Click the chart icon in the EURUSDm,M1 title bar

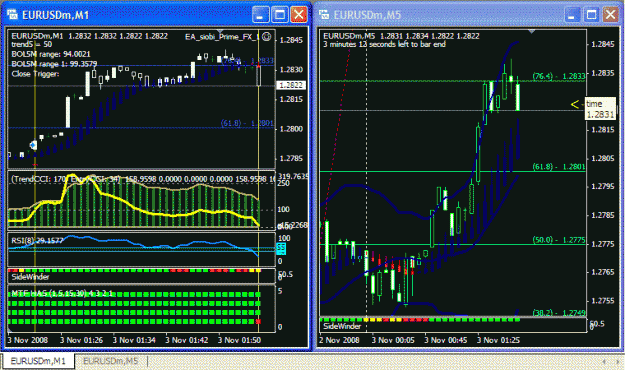tap(12, 15)
